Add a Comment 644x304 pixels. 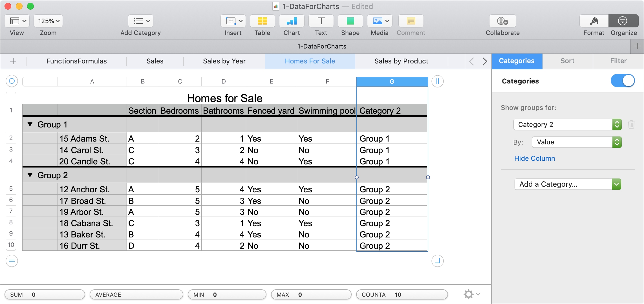tap(411, 21)
